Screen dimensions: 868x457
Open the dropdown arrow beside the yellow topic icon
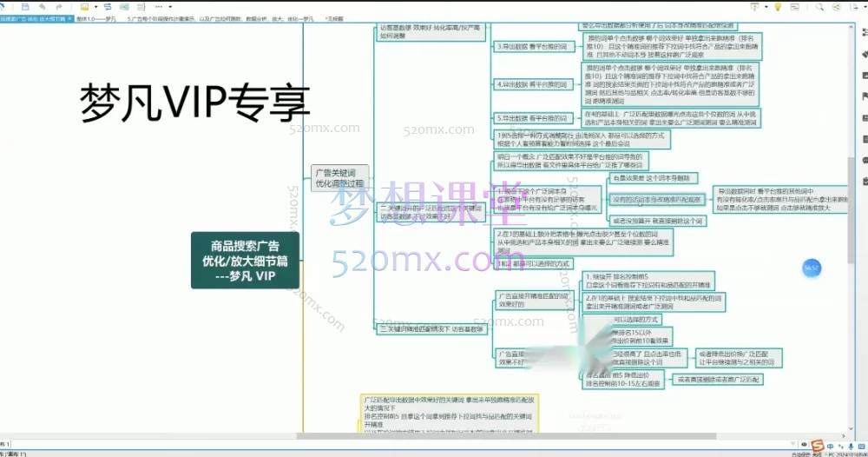click(95, 7)
